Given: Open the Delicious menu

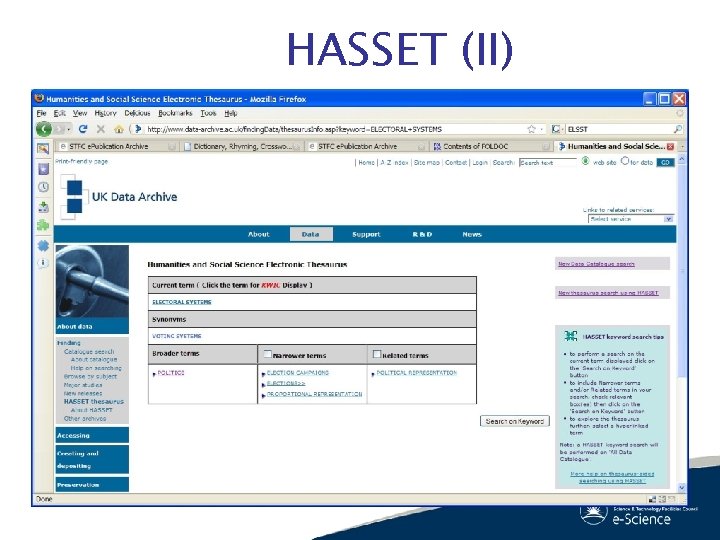Looking at the screenshot, I should coord(137,113).
